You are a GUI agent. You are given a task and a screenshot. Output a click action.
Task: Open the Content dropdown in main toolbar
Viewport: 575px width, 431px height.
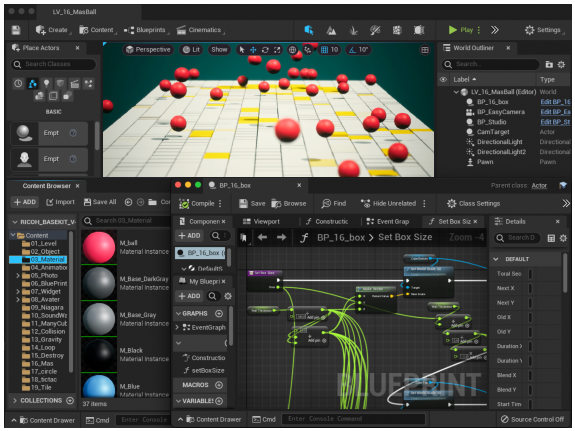97,30
